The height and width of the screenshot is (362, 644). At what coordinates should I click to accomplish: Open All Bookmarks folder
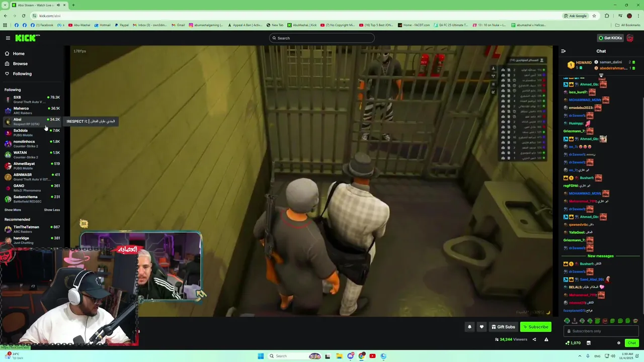click(x=628, y=25)
